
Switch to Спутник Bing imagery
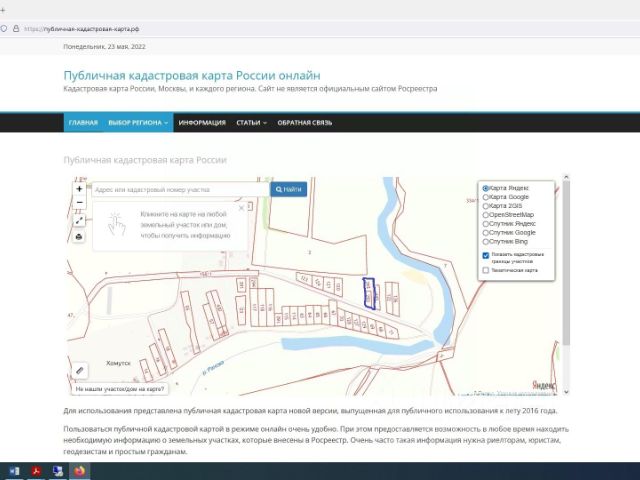486,241
